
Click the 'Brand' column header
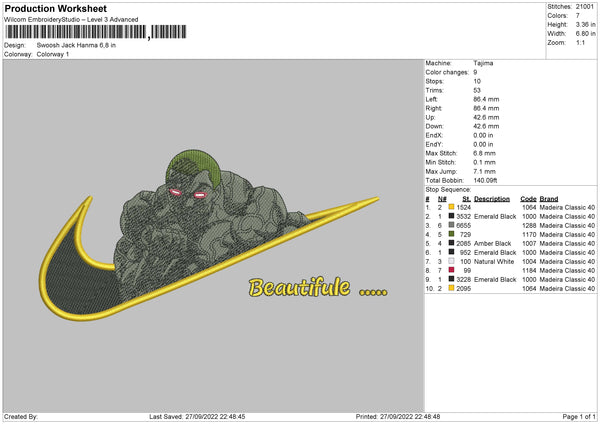tap(549, 199)
